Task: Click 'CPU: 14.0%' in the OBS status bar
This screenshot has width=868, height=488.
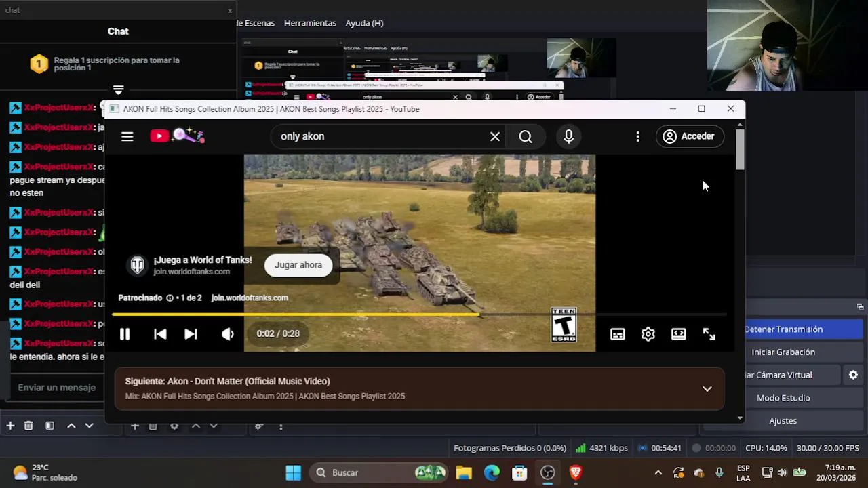Action: pos(766,448)
